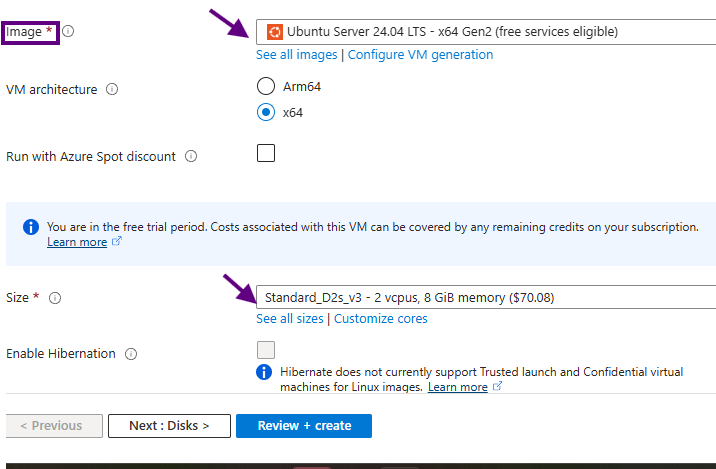This screenshot has height=469, width=716.
Task: Tick the Enable Hibernation checkbox
Action: (x=266, y=350)
